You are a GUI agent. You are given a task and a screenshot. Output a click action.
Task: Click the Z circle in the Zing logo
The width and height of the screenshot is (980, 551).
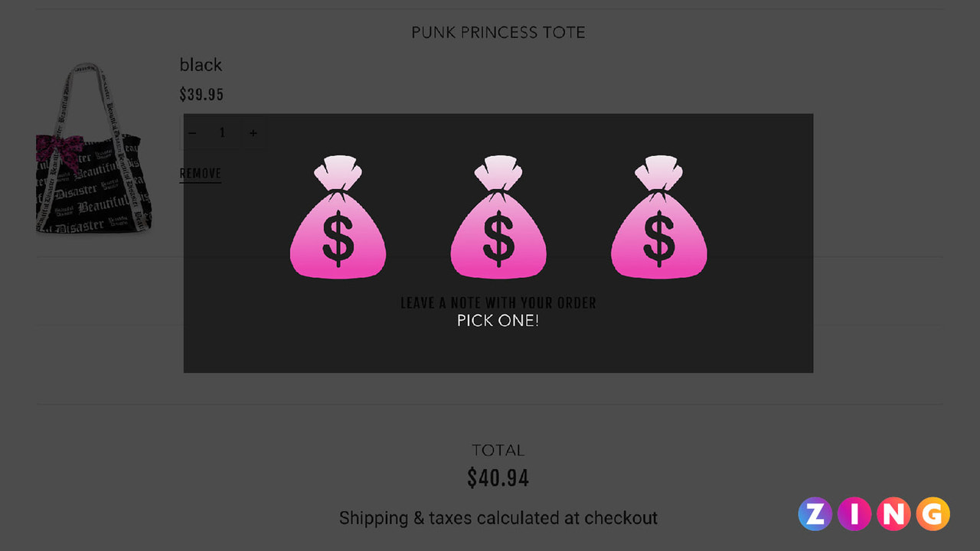point(814,514)
